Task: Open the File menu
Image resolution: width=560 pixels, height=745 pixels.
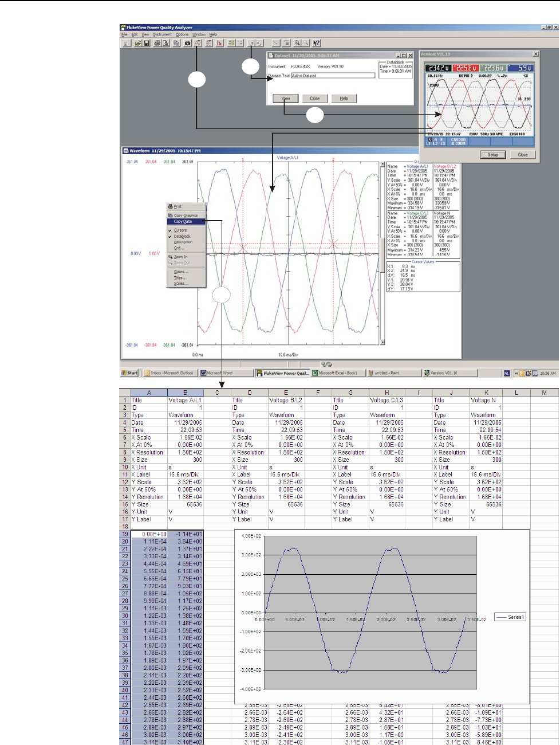Action: click(x=124, y=34)
